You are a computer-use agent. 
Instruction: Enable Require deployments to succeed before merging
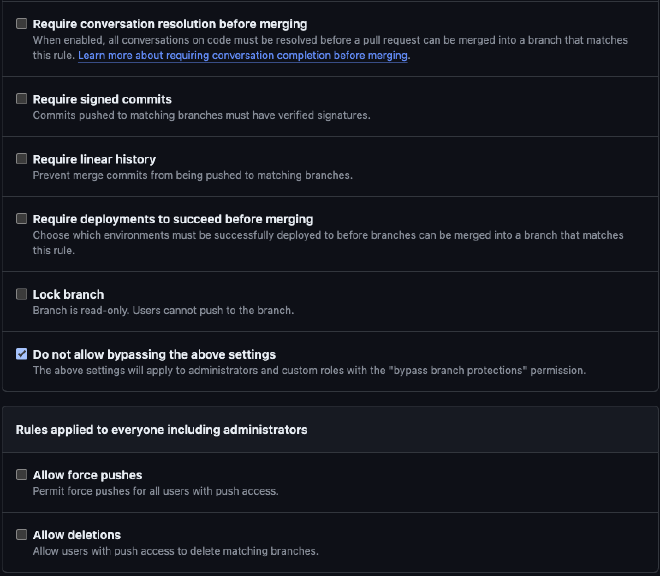coord(21,219)
